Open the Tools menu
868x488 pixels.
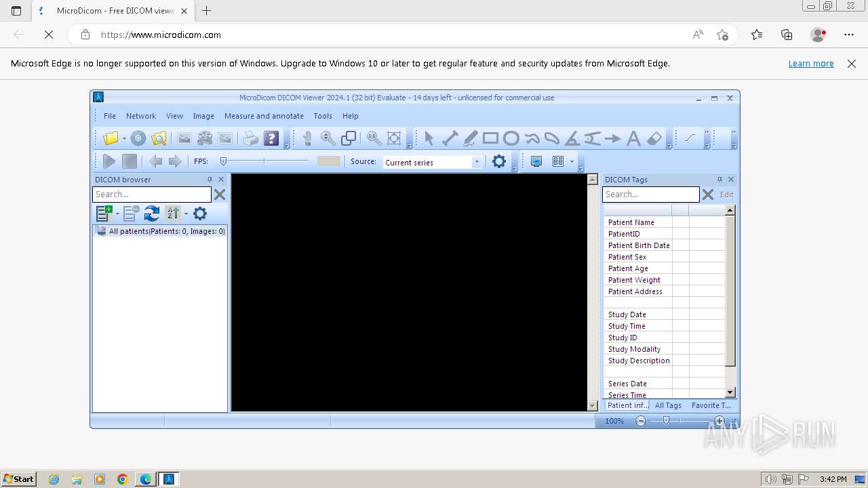pos(323,116)
